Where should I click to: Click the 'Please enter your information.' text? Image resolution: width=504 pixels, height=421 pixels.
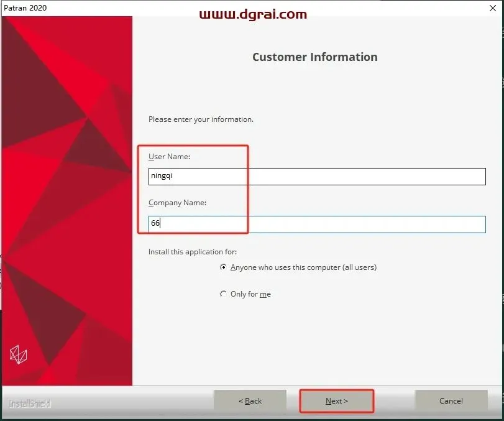tap(201, 119)
